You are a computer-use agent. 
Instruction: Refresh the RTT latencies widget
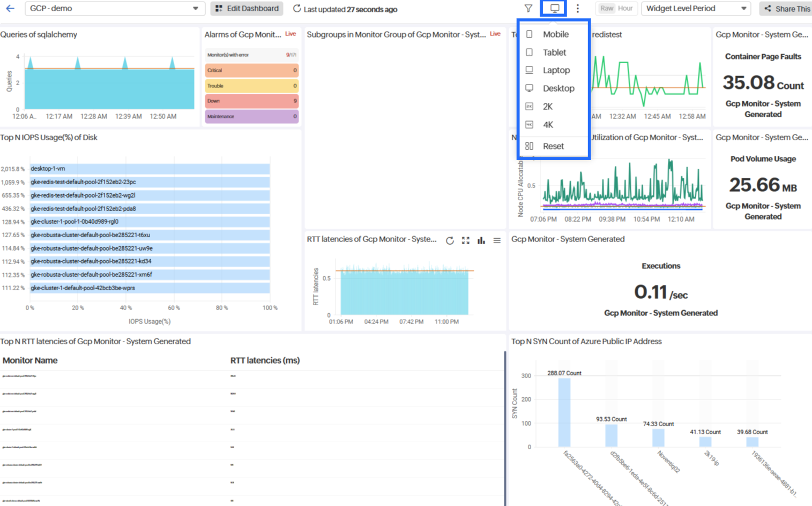[x=450, y=240]
